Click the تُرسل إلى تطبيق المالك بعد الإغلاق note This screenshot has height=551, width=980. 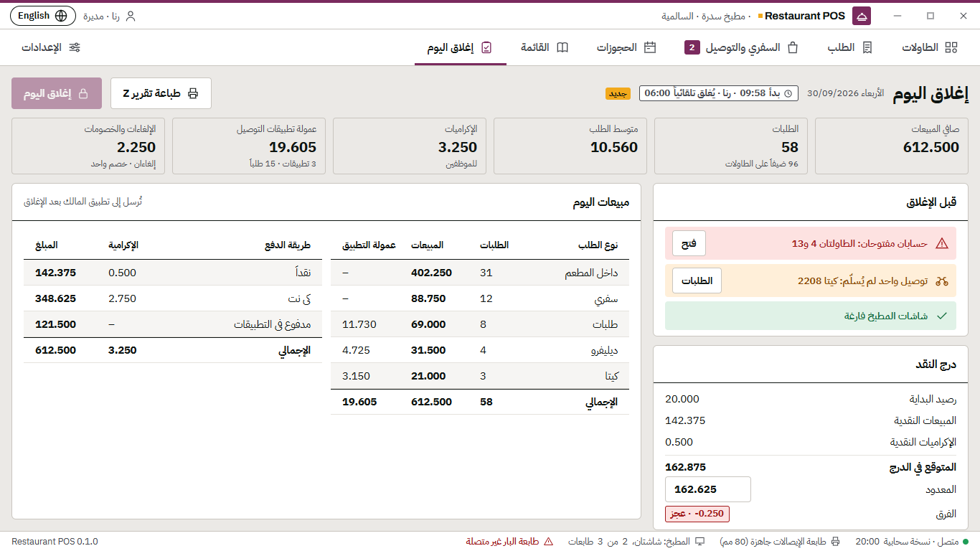83,202
